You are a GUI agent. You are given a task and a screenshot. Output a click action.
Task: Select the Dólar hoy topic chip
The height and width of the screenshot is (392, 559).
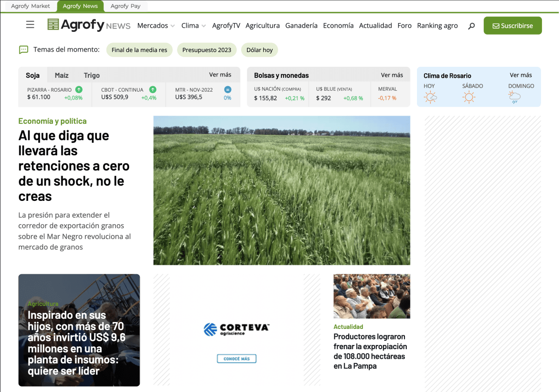click(259, 50)
